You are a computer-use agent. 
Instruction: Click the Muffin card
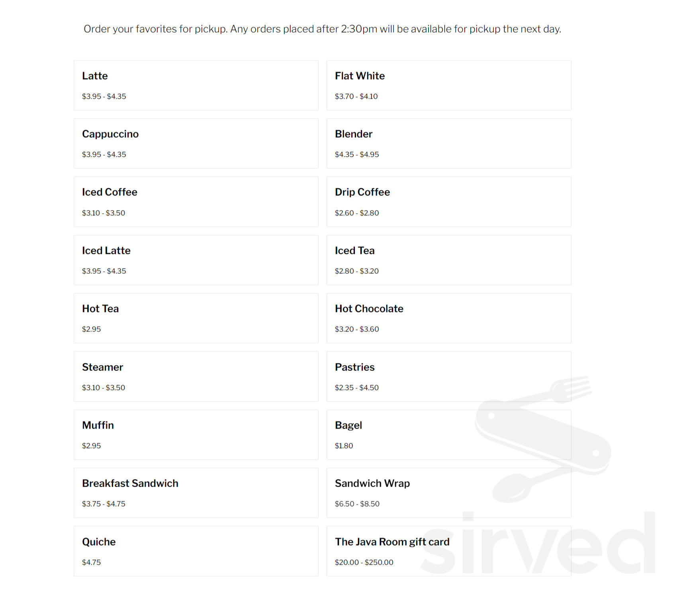(x=196, y=435)
